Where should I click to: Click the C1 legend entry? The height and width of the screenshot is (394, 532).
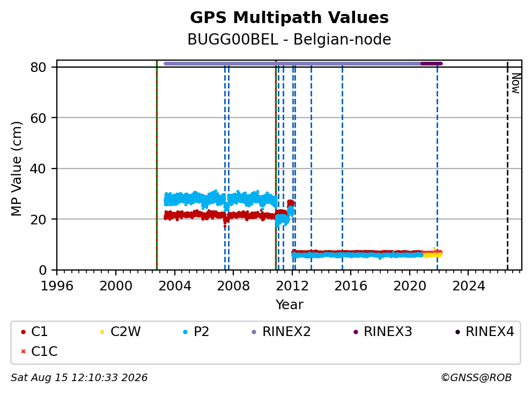point(34,332)
